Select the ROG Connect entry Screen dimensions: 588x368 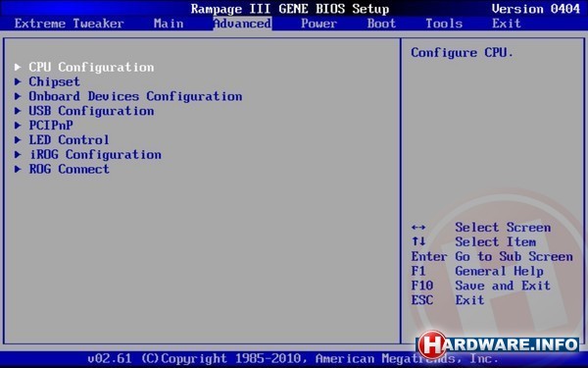69,169
